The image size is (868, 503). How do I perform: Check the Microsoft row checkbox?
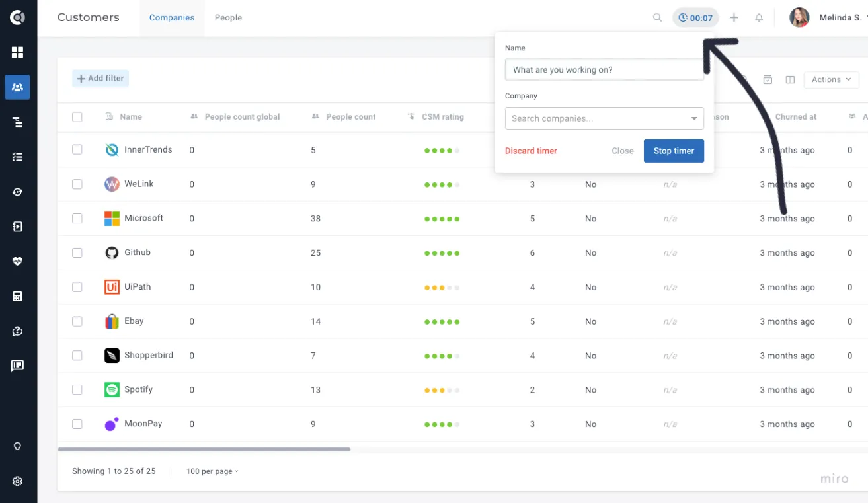point(77,219)
